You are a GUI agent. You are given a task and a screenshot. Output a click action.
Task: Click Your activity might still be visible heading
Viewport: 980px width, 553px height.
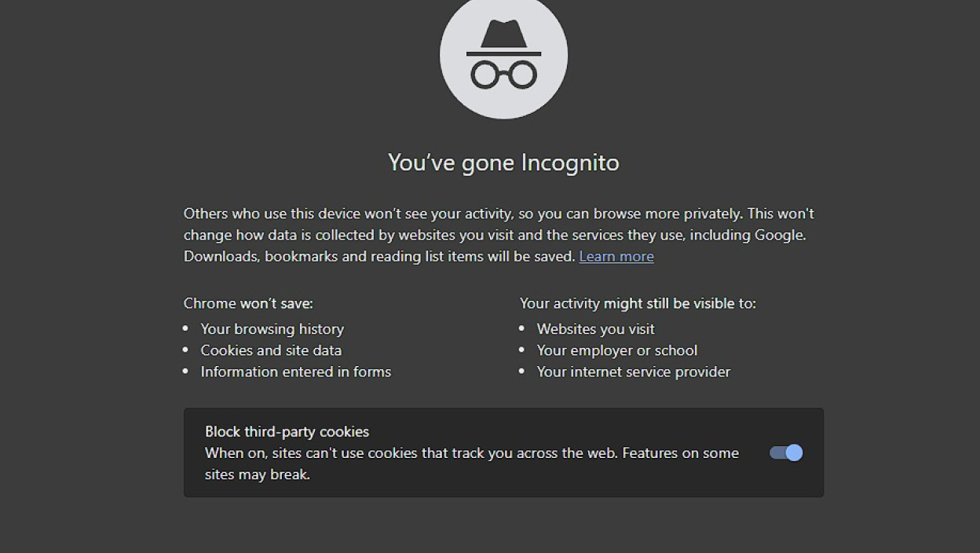pos(638,303)
